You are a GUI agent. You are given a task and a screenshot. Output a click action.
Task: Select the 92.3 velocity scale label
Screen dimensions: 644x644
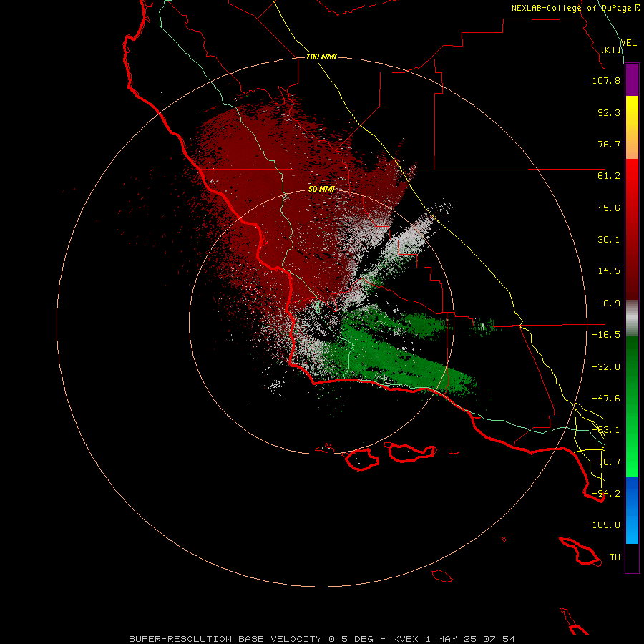[609, 112]
